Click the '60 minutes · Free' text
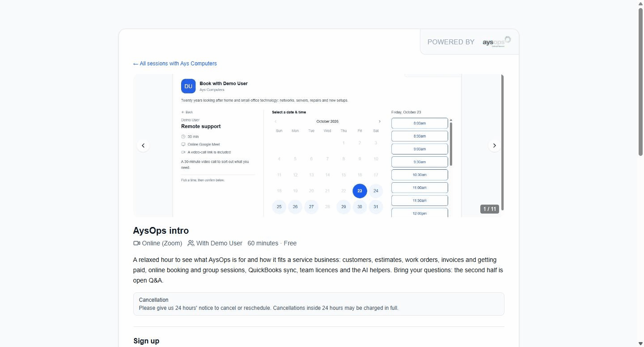 [272, 243]
